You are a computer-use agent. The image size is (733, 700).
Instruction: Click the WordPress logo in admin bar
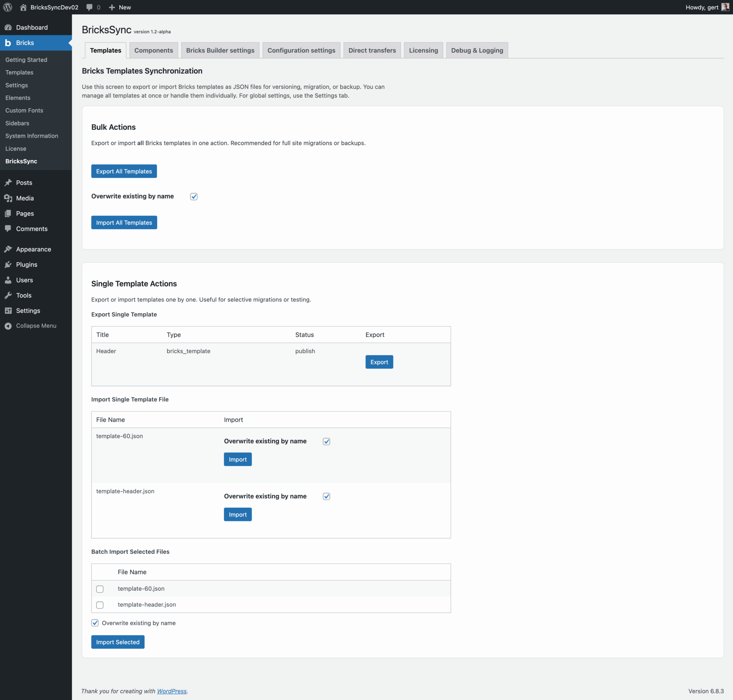click(x=8, y=7)
